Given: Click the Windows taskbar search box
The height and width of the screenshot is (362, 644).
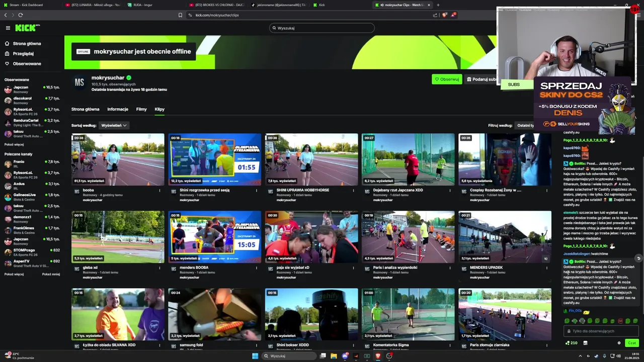Looking at the screenshot, I should (288, 356).
